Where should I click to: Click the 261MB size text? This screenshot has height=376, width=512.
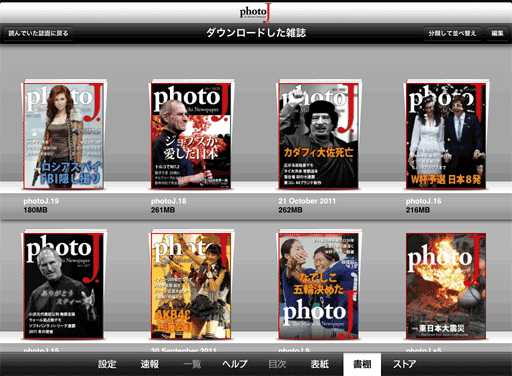[x=163, y=210]
